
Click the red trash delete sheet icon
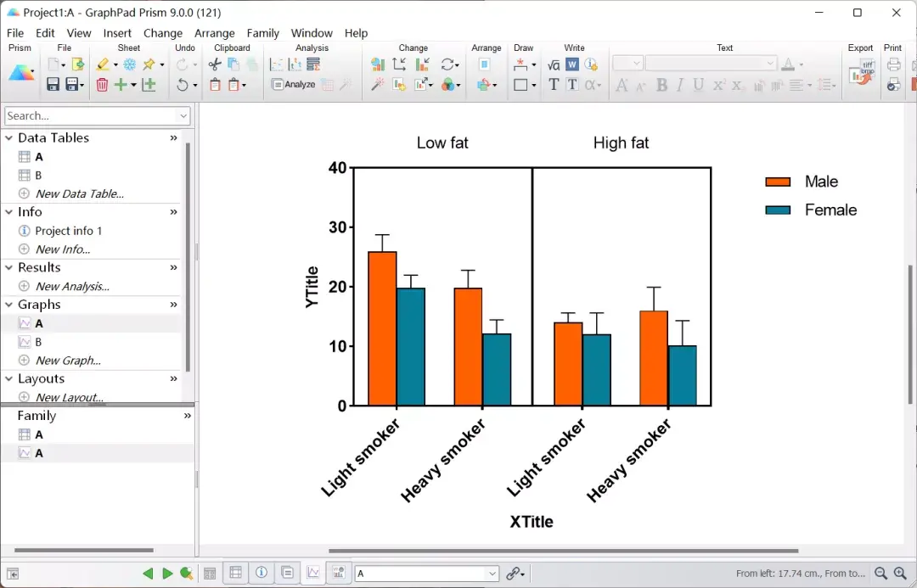click(102, 85)
